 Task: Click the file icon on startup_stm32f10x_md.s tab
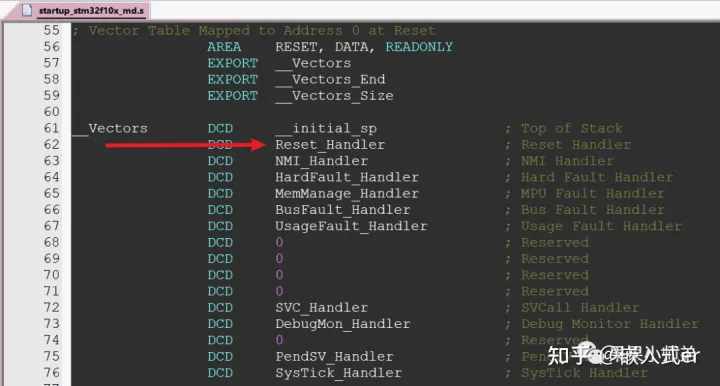pos(27,10)
